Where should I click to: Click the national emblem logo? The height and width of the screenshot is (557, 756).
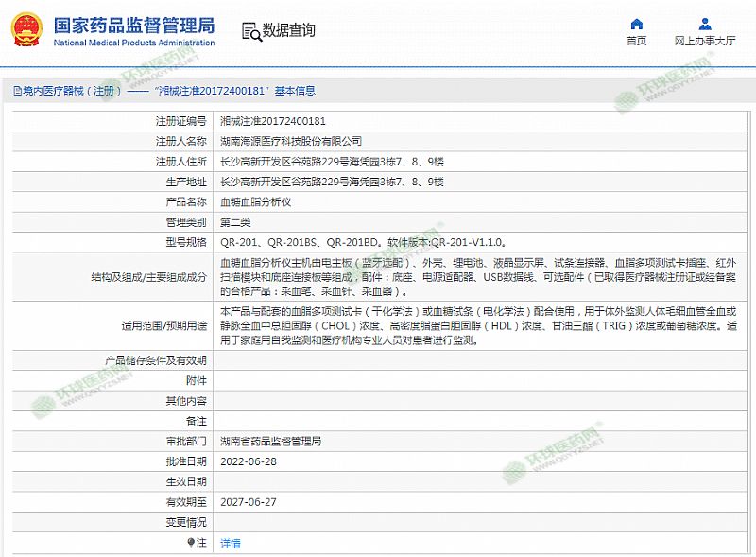[x=26, y=30]
